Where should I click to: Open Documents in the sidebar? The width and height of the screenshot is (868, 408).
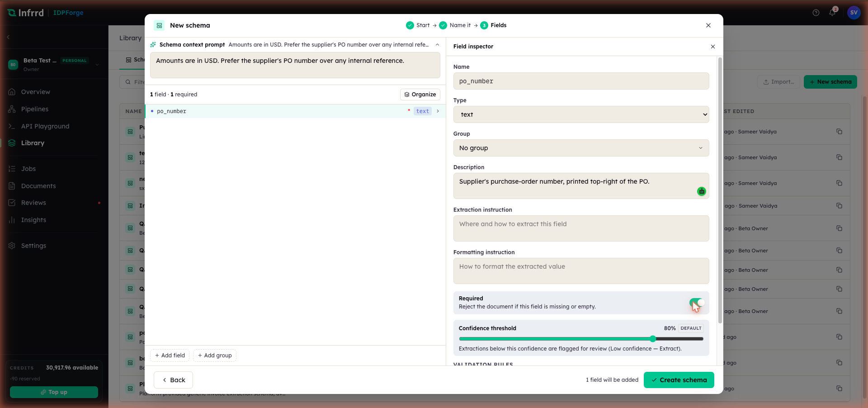point(38,186)
